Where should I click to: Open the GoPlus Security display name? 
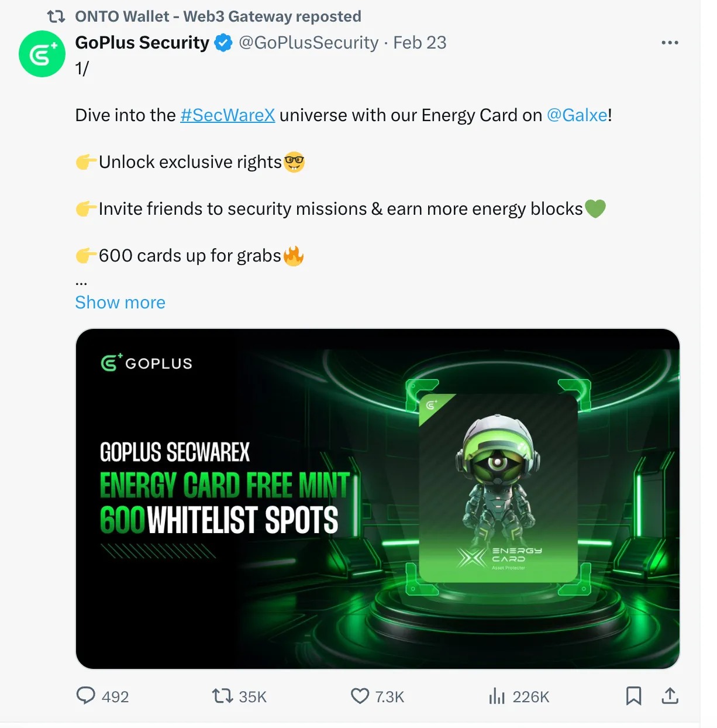click(x=142, y=43)
